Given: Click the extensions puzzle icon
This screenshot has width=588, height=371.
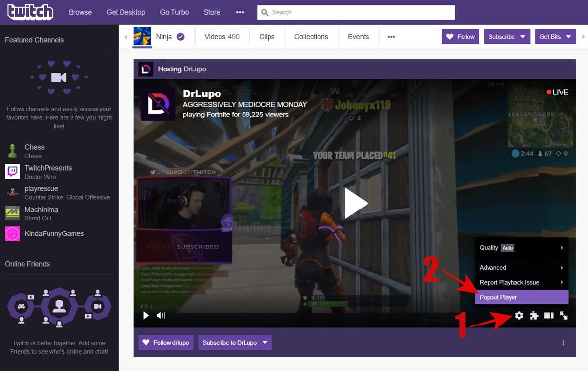Looking at the screenshot, I should [x=534, y=316].
